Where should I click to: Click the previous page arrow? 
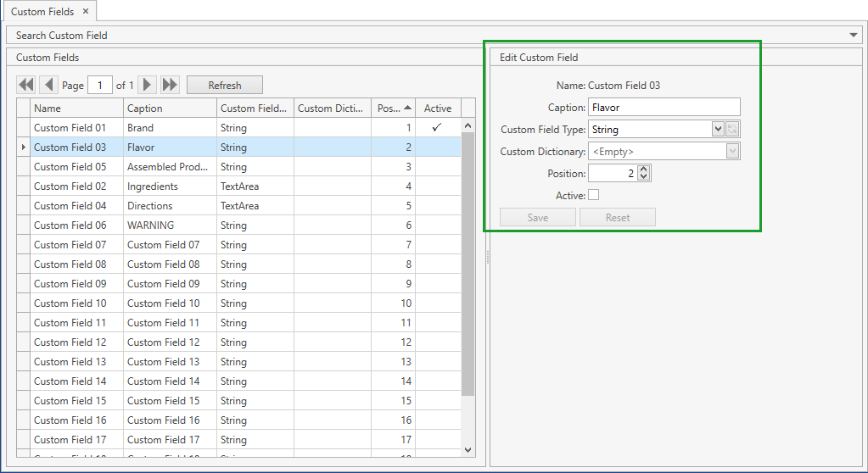tap(48, 85)
